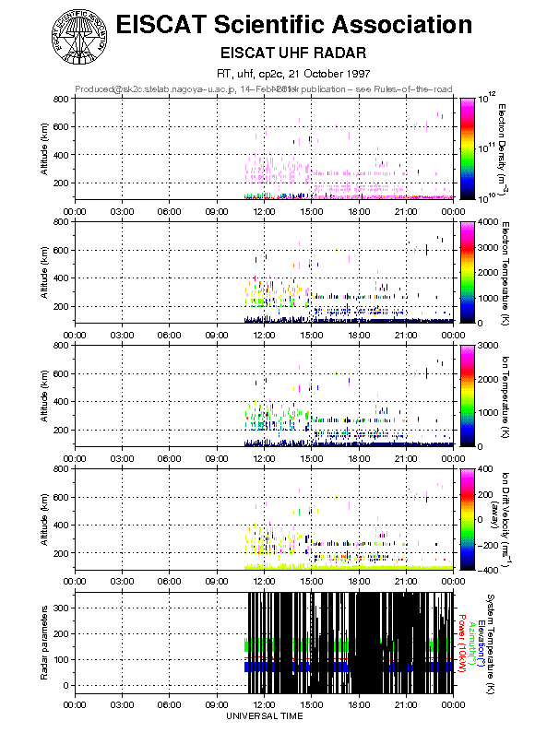535x756 pixels.
Task: Click the green Azimuth legend label
Action: (x=471, y=644)
